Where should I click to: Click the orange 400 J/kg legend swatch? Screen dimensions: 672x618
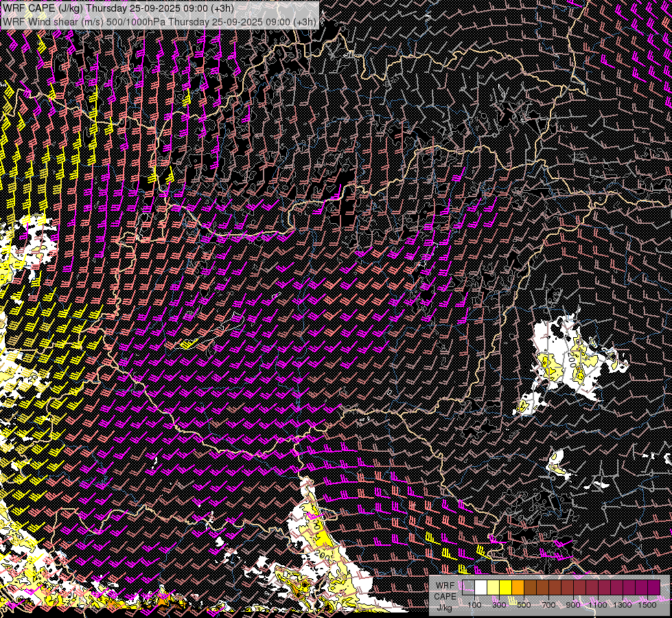518,587
